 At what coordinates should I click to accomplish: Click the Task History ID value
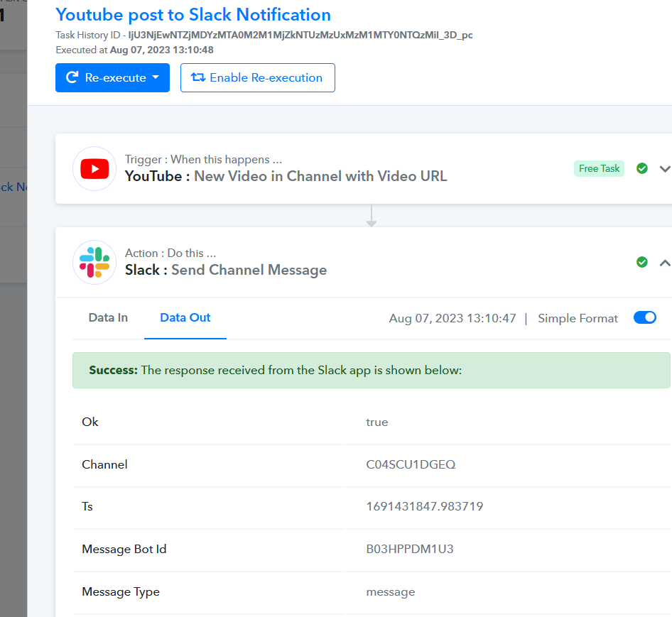(300, 35)
